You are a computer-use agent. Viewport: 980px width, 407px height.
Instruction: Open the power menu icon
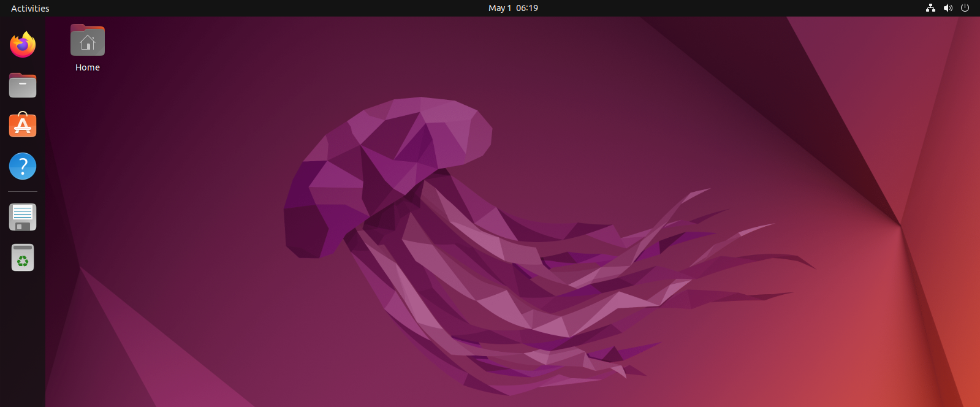pyautogui.click(x=965, y=8)
